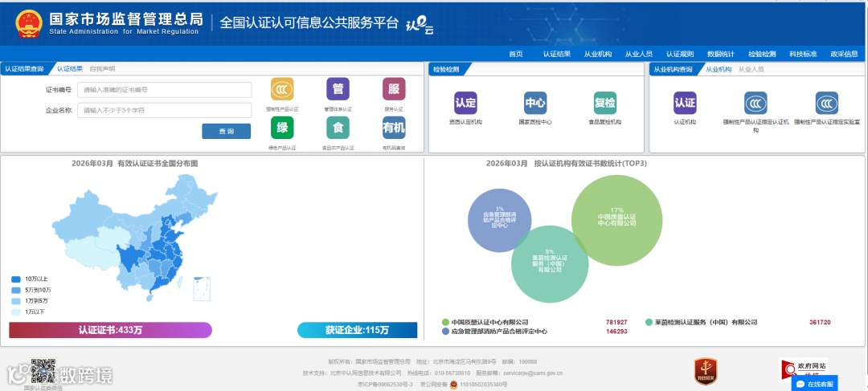Click the 证书编号 input field
The height and width of the screenshot is (391, 868).
tap(165, 90)
